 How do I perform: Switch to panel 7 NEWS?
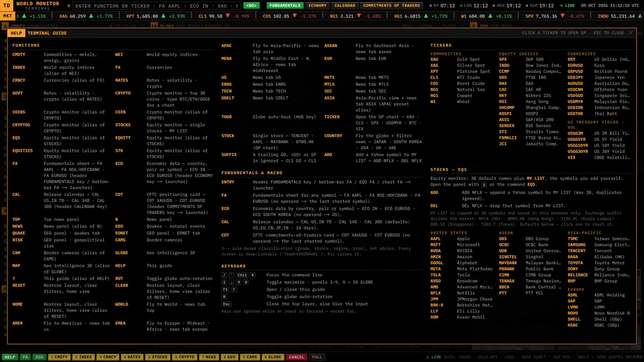coord(209,357)
